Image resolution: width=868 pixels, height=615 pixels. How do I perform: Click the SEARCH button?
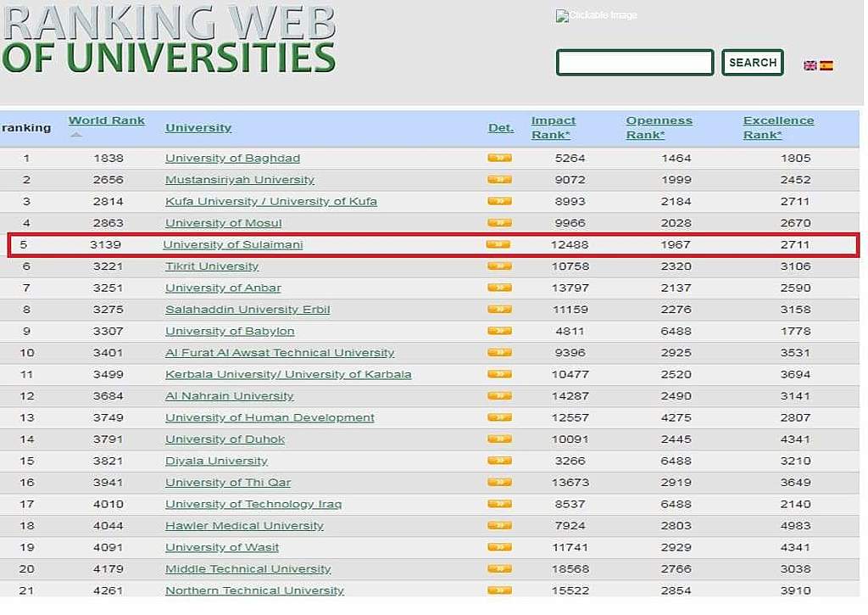coord(753,63)
